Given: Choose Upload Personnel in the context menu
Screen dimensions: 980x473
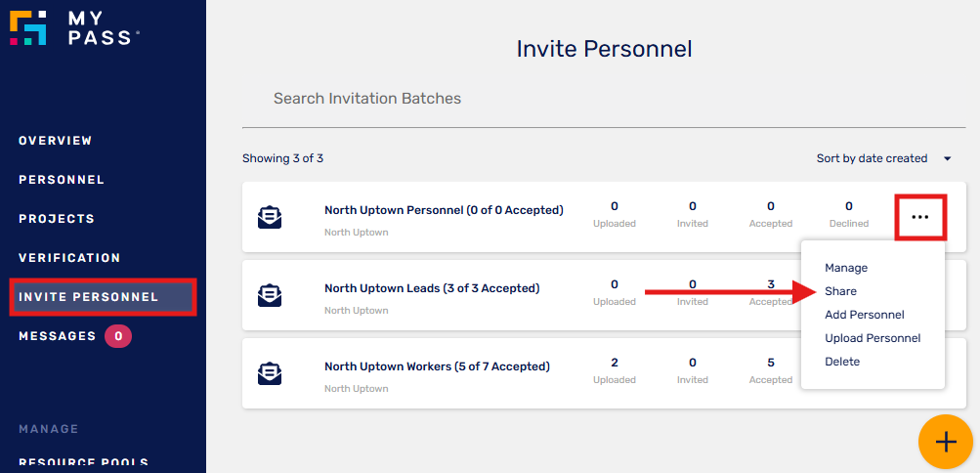Looking at the screenshot, I should (x=873, y=338).
